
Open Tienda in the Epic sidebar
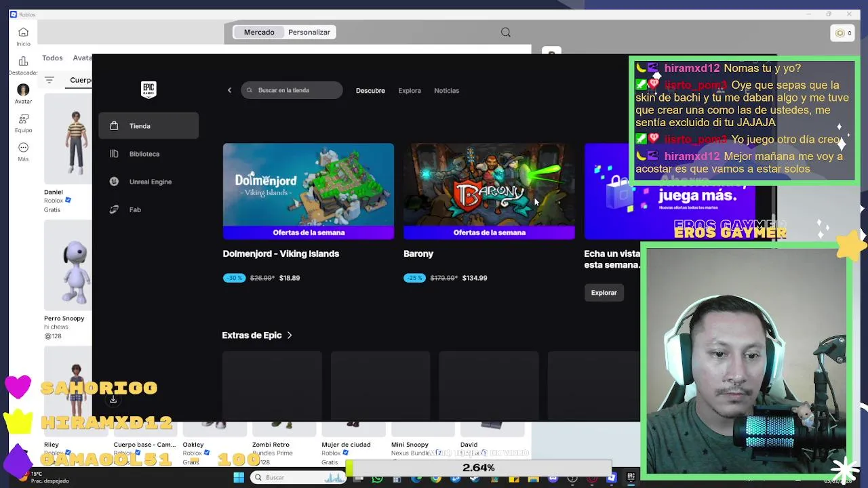(149, 125)
